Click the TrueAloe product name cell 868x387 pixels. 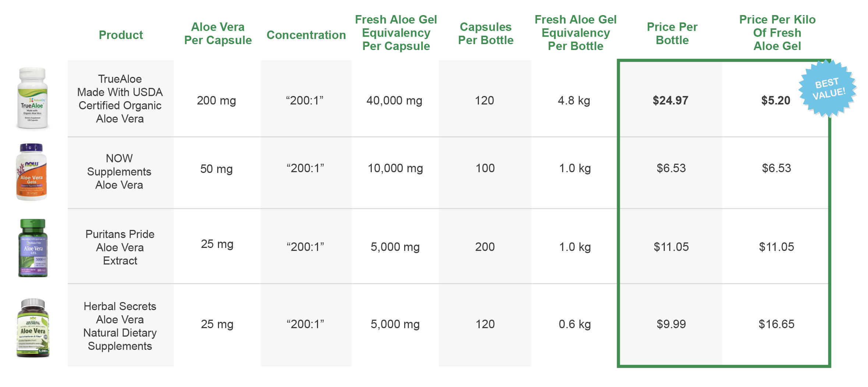pos(120,99)
